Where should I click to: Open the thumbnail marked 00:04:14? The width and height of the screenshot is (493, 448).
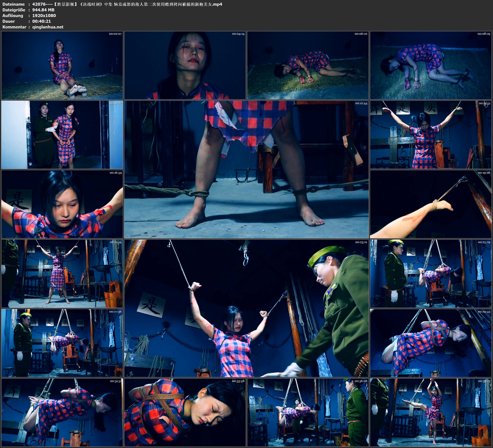tap(185, 65)
